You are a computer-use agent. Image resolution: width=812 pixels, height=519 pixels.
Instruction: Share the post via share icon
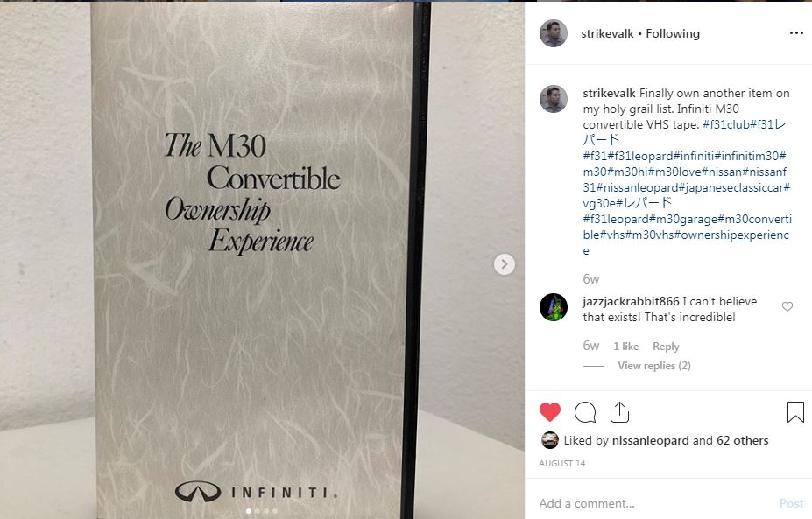[x=619, y=412]
